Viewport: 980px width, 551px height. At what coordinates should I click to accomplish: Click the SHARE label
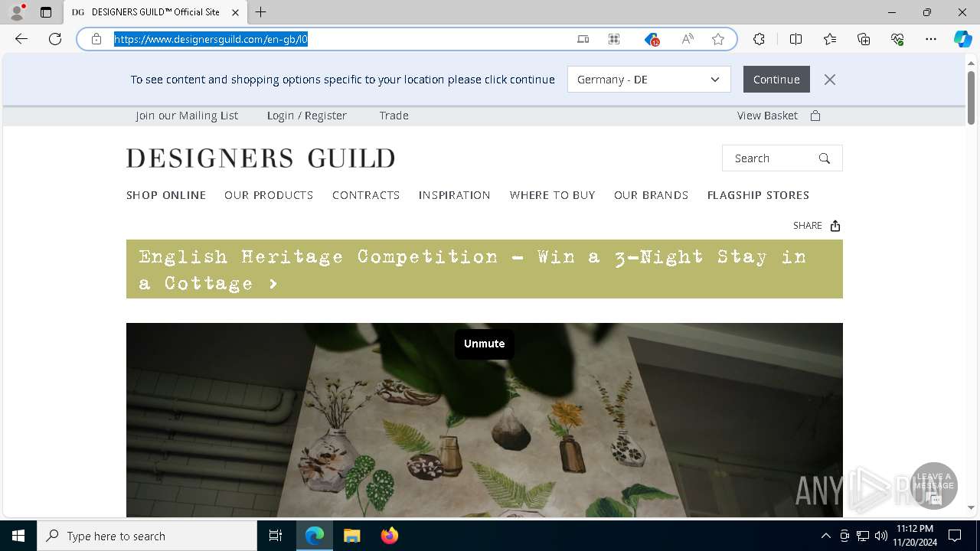[808, 226]
